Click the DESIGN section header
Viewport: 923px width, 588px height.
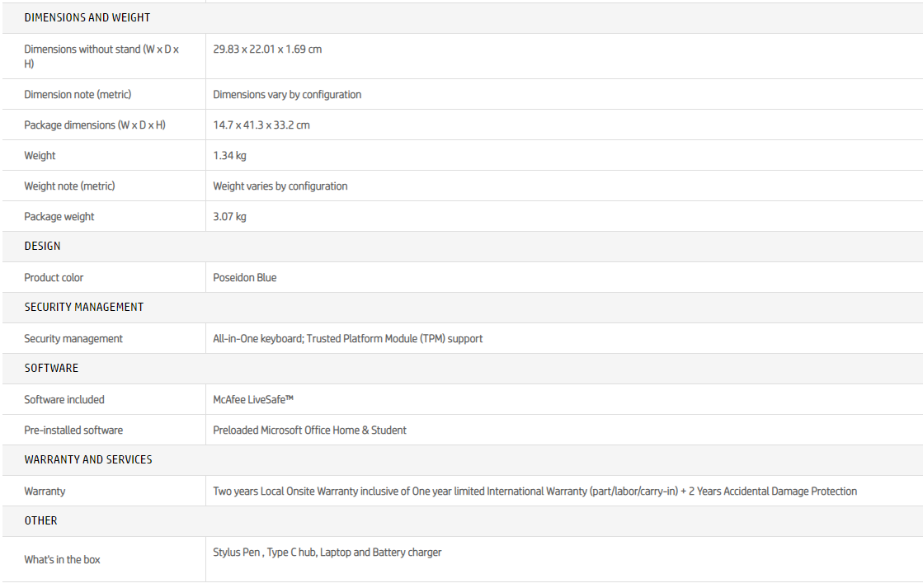click(42, 247)
